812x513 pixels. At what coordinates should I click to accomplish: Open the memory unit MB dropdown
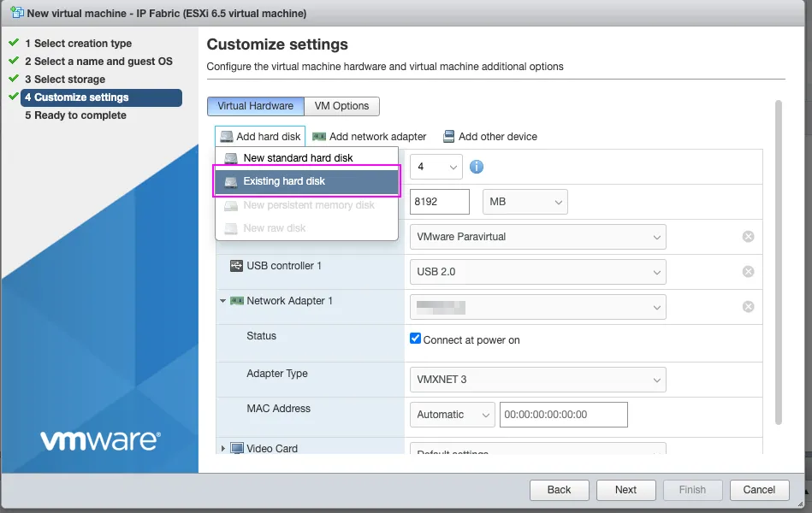click(x=525, y=203)
